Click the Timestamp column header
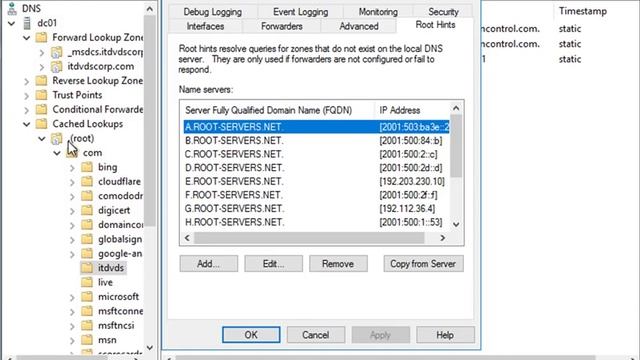The height and width of the screenshot is (360, 640). click(x=583, y=11)
